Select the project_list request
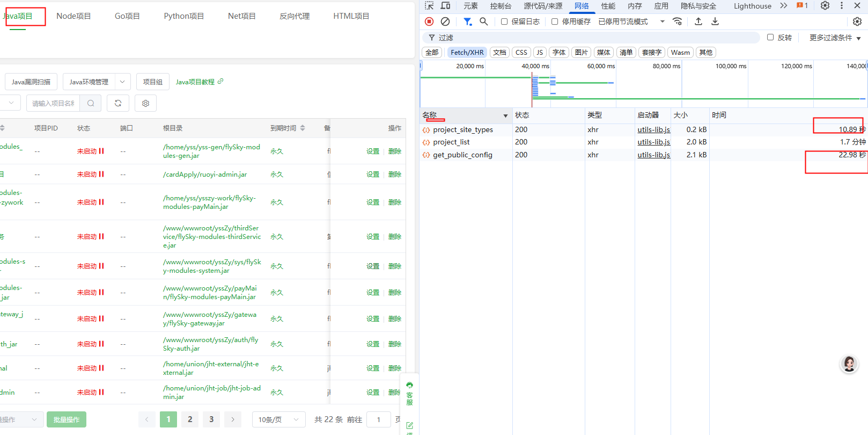Image resolution: width=868 pixels, height=435 pixels. click(x=451, y=142)
